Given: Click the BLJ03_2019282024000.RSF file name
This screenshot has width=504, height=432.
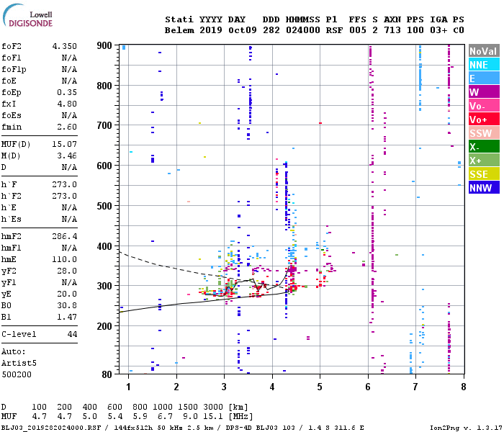Looking at the screenshot, I should (51, 428).
